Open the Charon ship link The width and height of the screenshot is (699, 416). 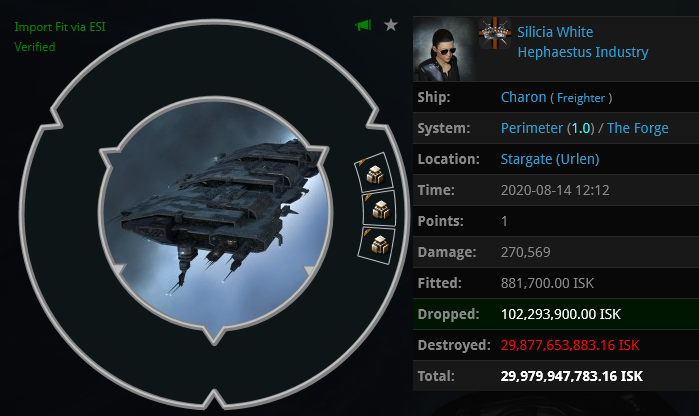[x=523, y=97]
